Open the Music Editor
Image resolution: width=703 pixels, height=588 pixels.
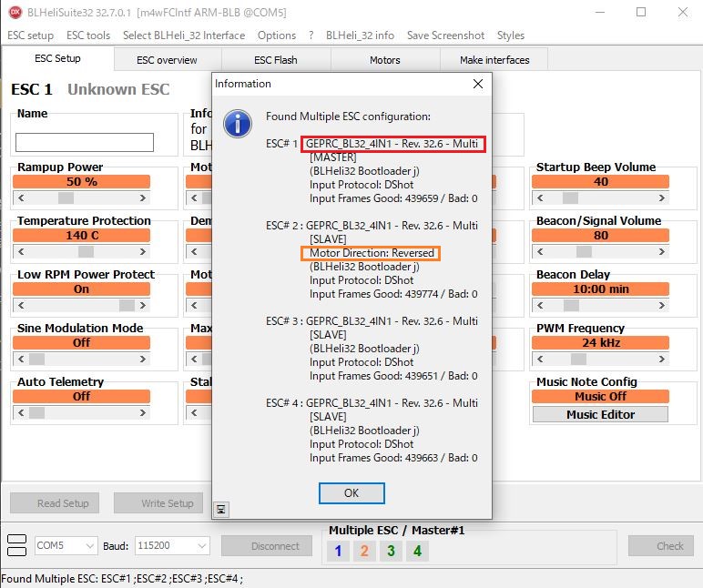[x=600, y=414]
